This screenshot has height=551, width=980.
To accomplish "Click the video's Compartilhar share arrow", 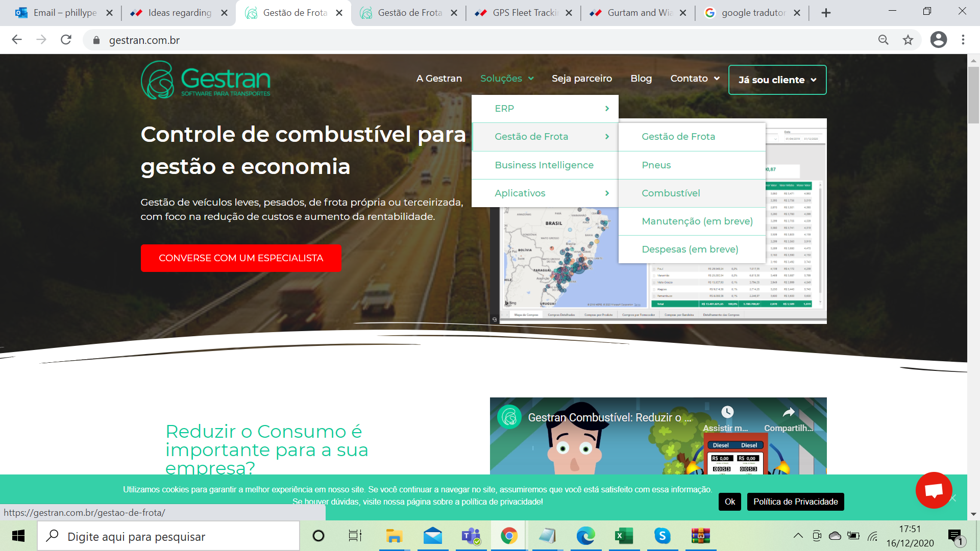I will [x=789, y=412].
